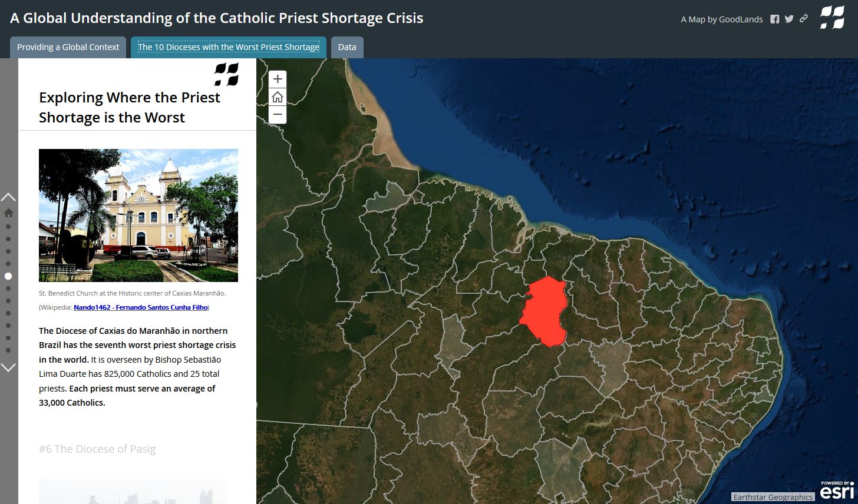Zoom out of the map with the minus icon
The height and width of the screenshot is (504, 858).
point(277,114)
